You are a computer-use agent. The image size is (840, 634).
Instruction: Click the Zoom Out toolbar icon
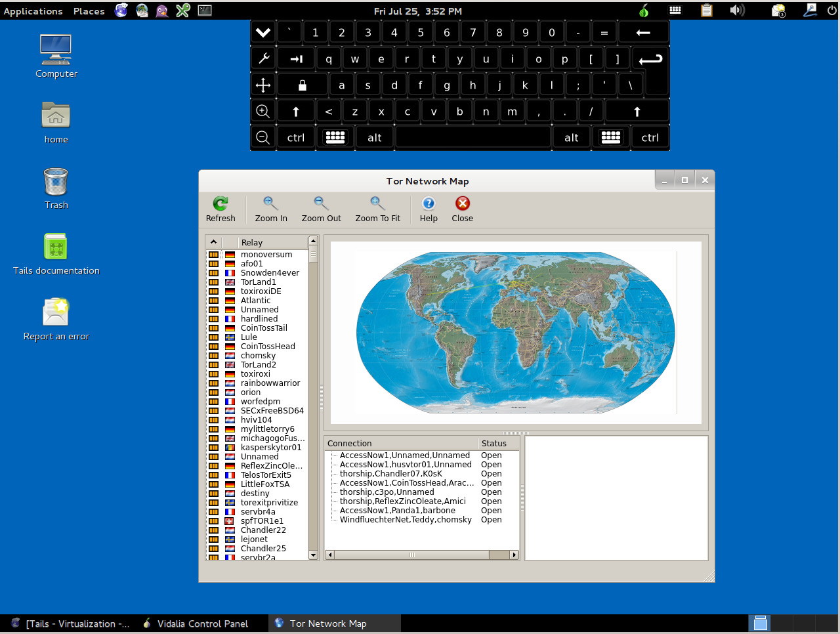pos(321,209)
